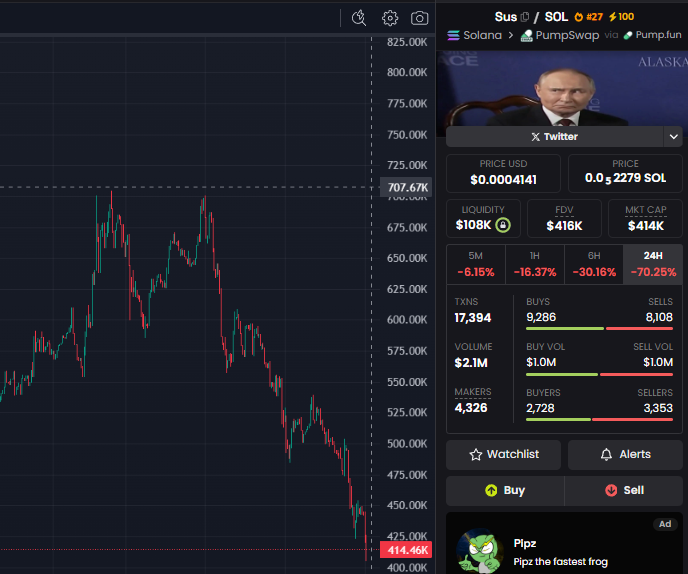
Task: Click the MAKERS 4,326 value
Action: point(471,408)
